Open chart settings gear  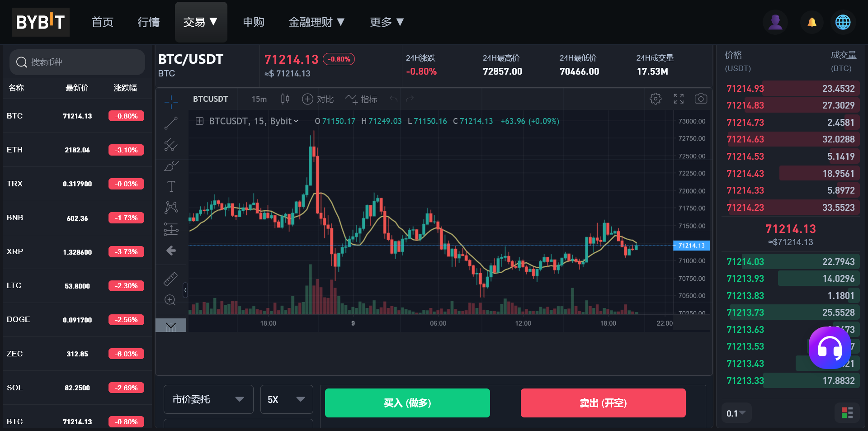656,99
